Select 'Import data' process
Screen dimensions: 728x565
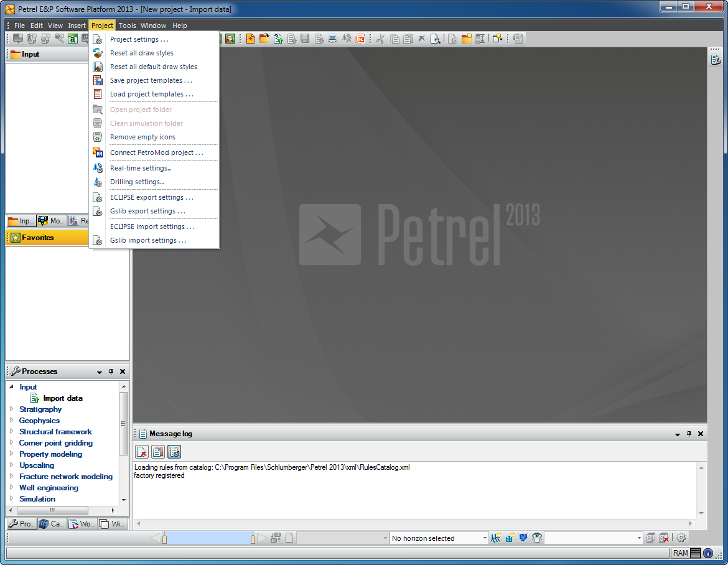(x=63, y=398)
